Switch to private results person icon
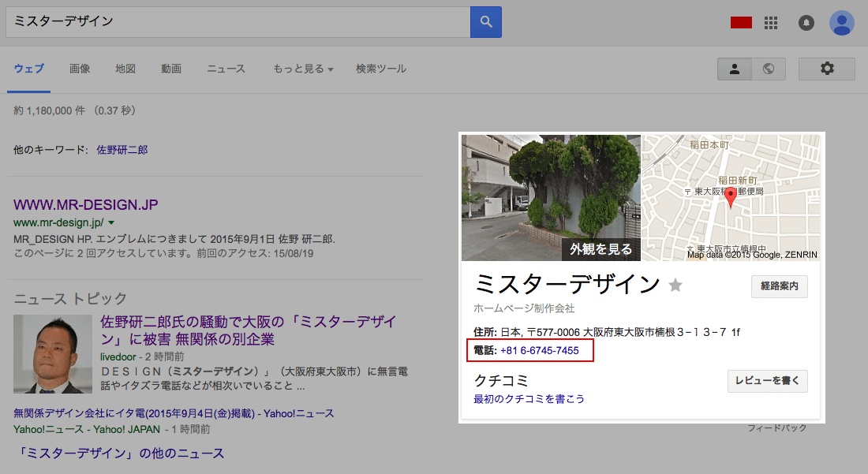The width and height of the screenshot is (868, 474). click(x=735, y=69)
